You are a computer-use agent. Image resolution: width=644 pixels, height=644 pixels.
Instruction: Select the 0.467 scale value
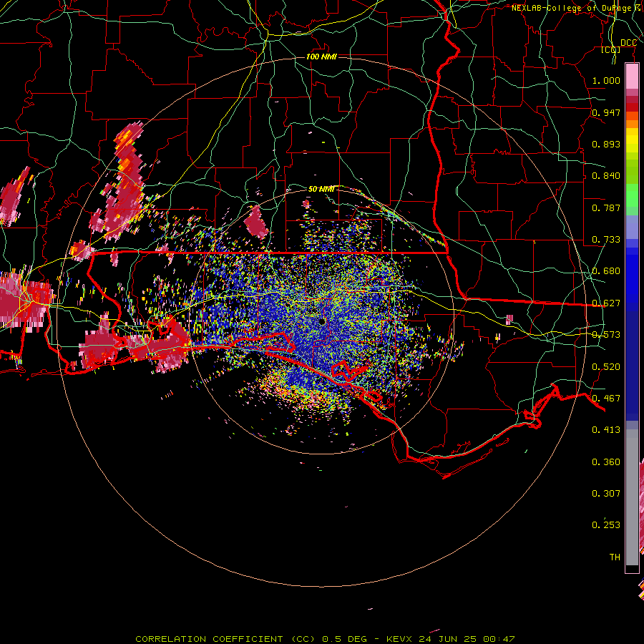pyautogui.click(x=606, y=399)
